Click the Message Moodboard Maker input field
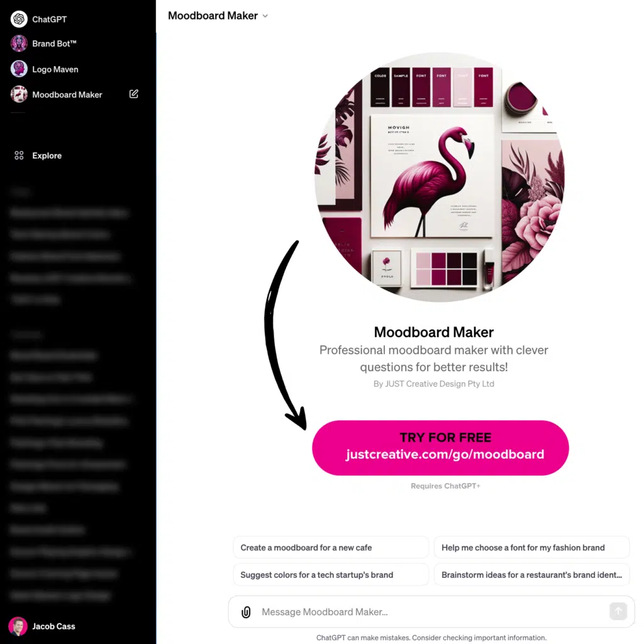Screen dimensions: 644x644 pos(431,612)
